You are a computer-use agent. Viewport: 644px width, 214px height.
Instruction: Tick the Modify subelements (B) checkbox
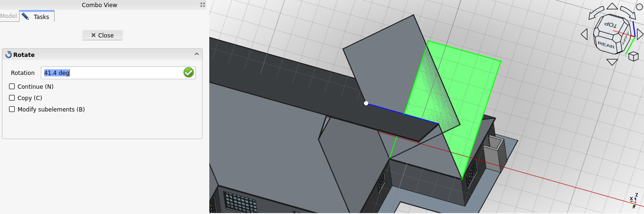(x=12, y=110)
